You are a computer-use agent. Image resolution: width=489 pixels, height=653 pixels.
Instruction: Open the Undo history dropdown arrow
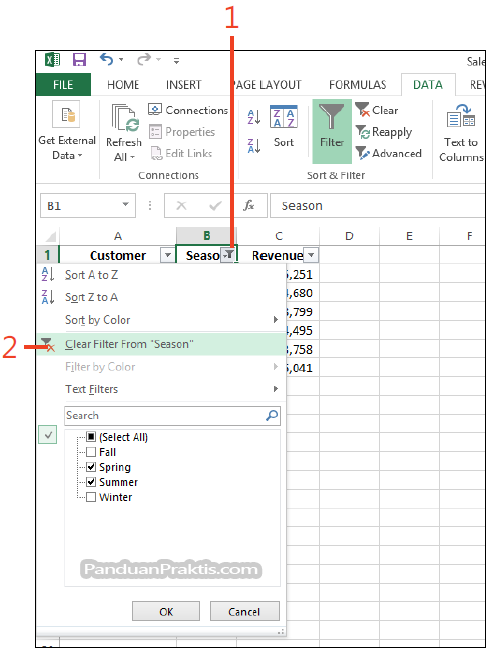pyautogui.click(x=121, y=60)
